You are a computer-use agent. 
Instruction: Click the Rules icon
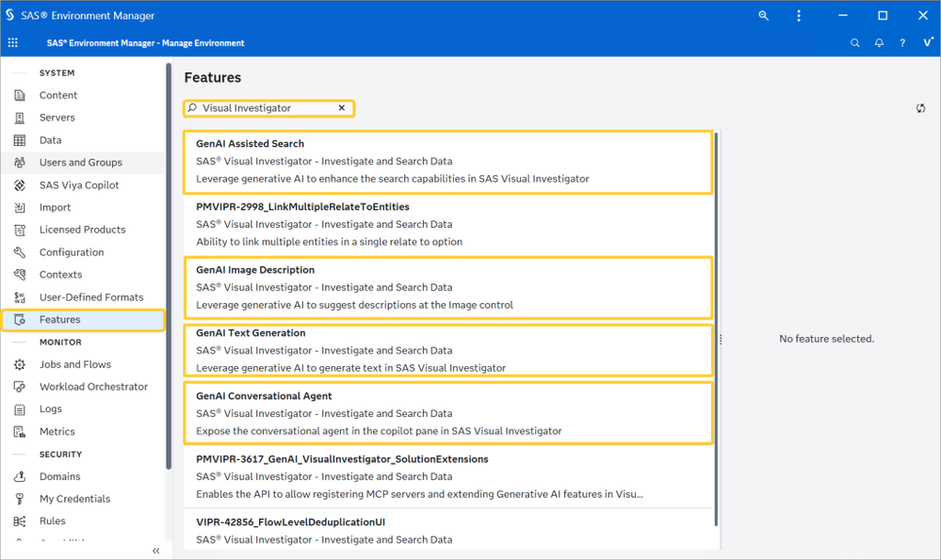pyautogui.click(x=20, y=521)
